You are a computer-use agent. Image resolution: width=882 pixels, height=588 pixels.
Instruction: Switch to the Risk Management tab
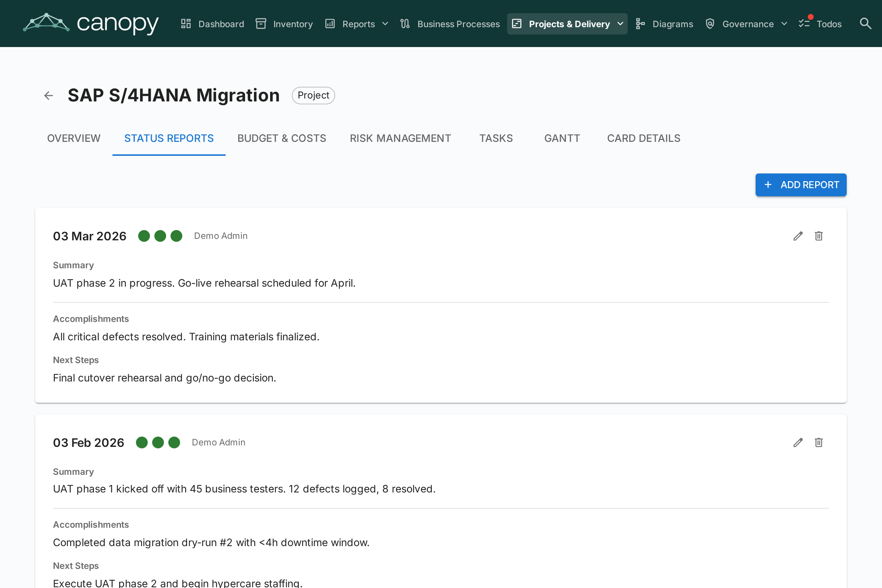(401, 139)
